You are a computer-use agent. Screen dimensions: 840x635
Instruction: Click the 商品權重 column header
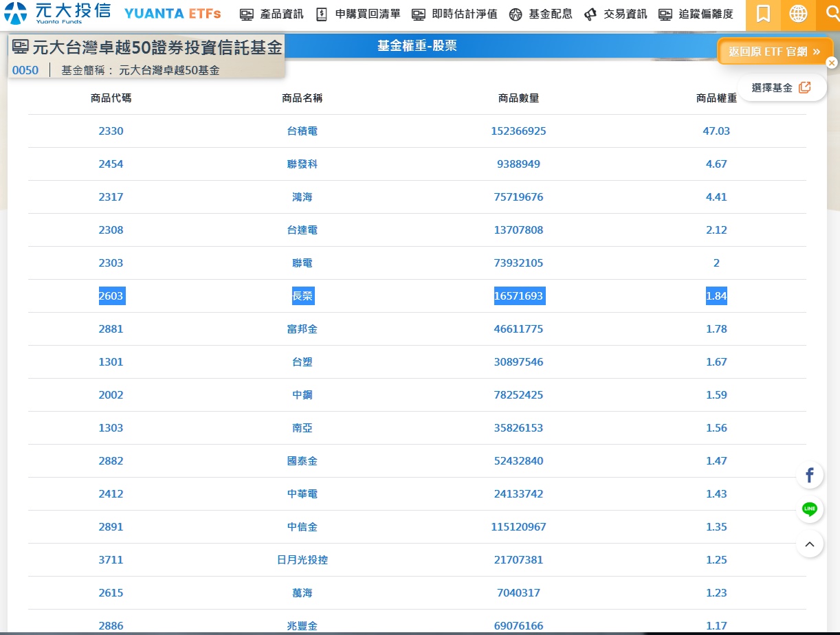pyautogui.click(x=716, y=98)
